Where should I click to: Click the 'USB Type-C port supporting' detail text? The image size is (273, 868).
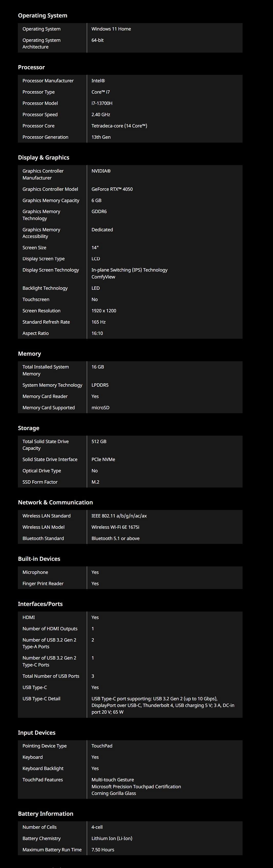coord(163,705)
